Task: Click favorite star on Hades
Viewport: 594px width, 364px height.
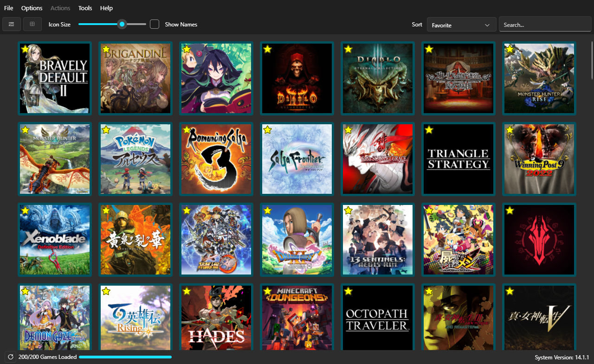Action: coord(187,291)
